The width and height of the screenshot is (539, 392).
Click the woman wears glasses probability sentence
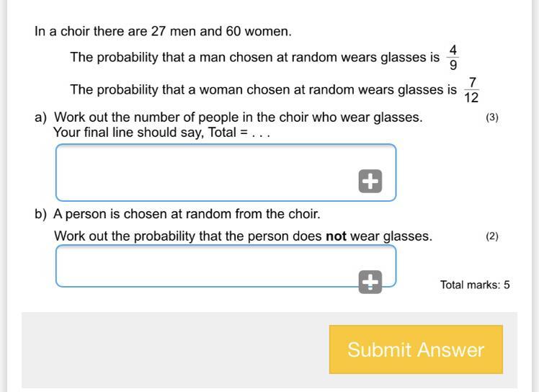(x=263, y=90)
